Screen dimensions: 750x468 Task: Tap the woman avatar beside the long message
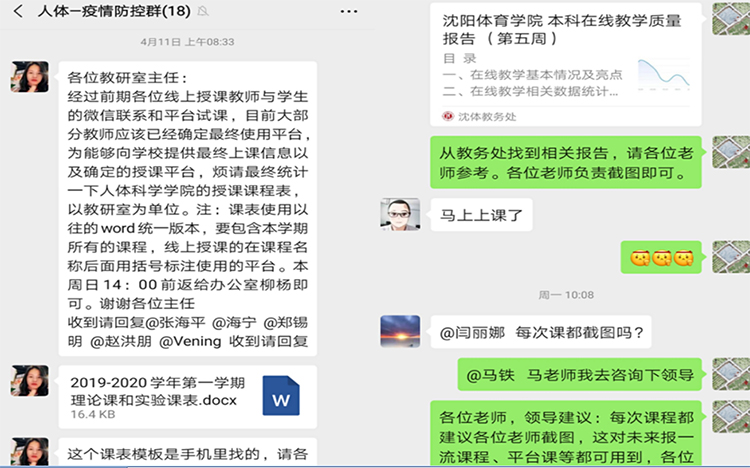(30, 77)
